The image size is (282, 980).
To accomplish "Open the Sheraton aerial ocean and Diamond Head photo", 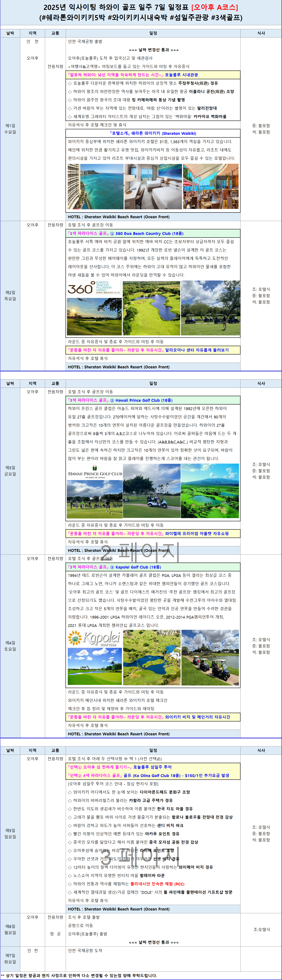I will coord(95,186).
